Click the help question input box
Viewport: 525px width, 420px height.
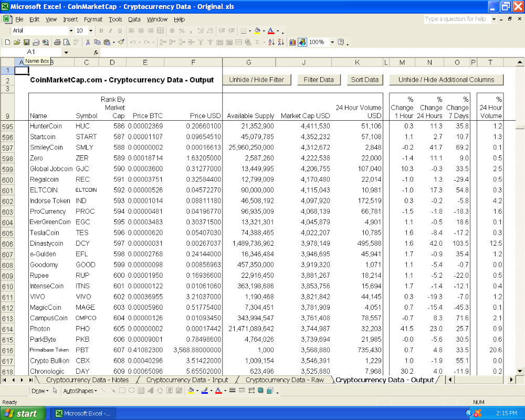457,19
